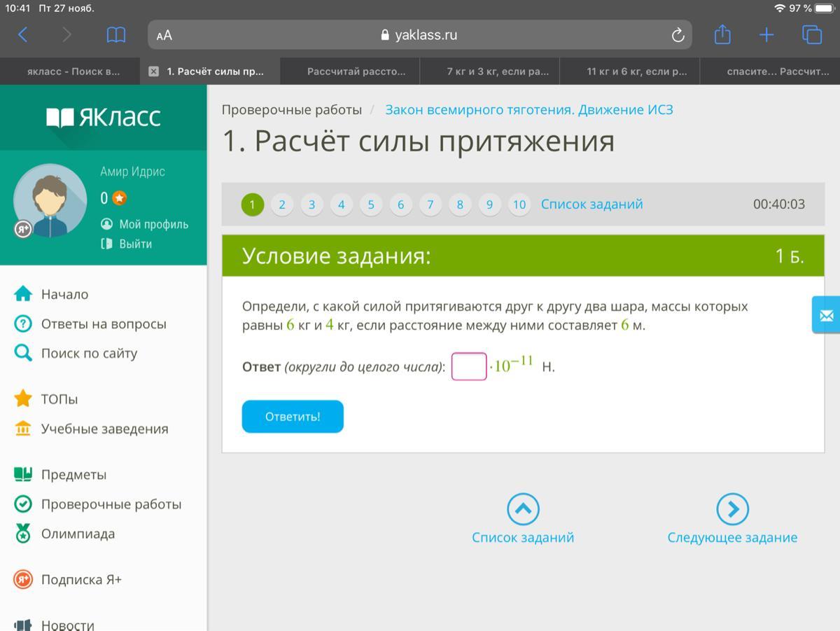Tap the Safari forward arrow
Image resolution: width=840 pixels, height=631 pixels.
pyautogui.click(x=67, y=35)
